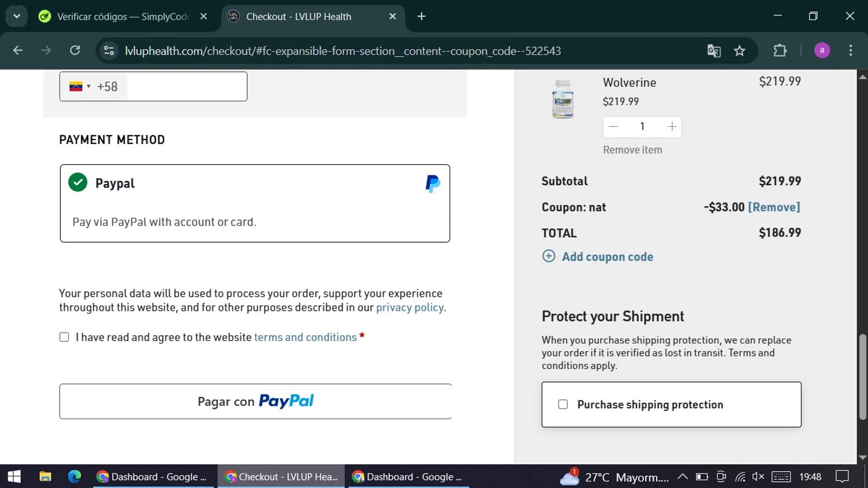This screenshot has height=488, width=868.
Task: Open File Explorer from taskbar
Action: click(x=45, y=476)
